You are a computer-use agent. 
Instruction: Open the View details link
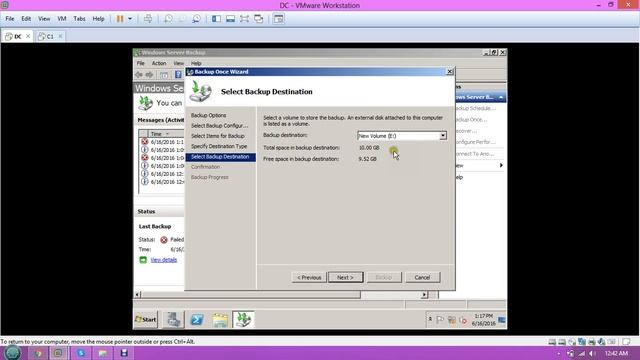pos(164,260)
